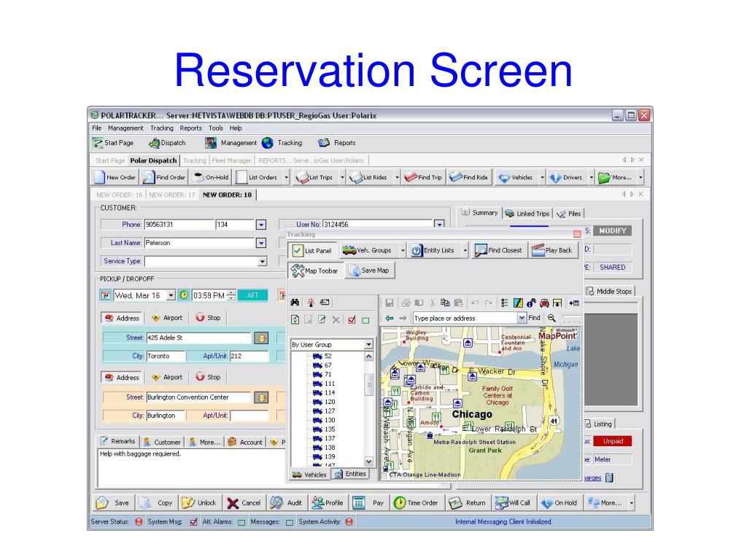Click the MODIFY button
Viewport: 747px width, 560px height.
612,230
